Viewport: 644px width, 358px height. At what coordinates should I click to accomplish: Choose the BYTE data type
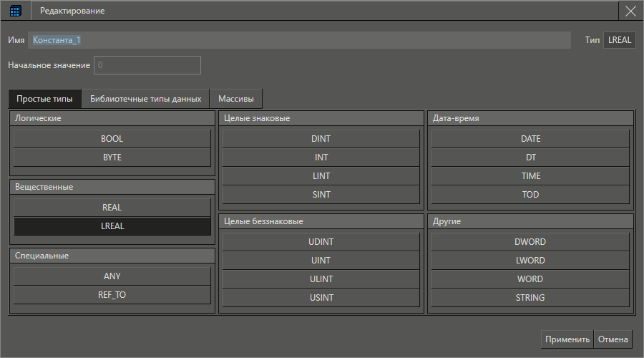(x=112, y=158)
